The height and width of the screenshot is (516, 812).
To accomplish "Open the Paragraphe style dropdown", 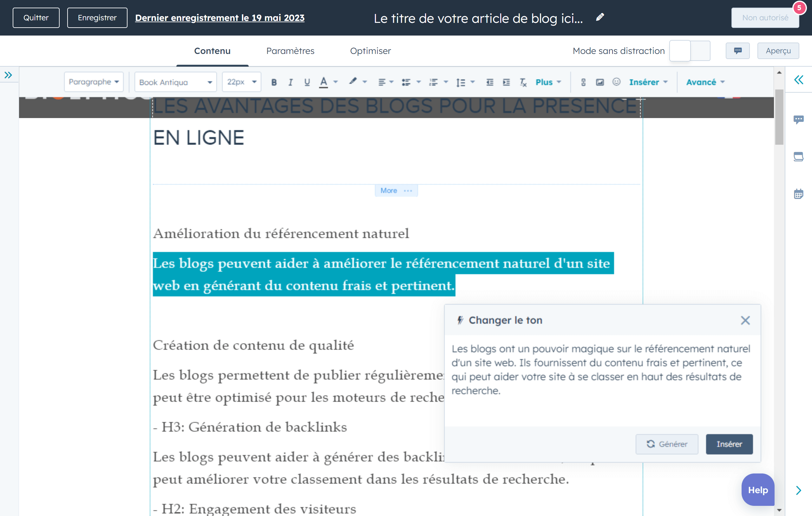I will pyautogui.click(x=94, y=82).
